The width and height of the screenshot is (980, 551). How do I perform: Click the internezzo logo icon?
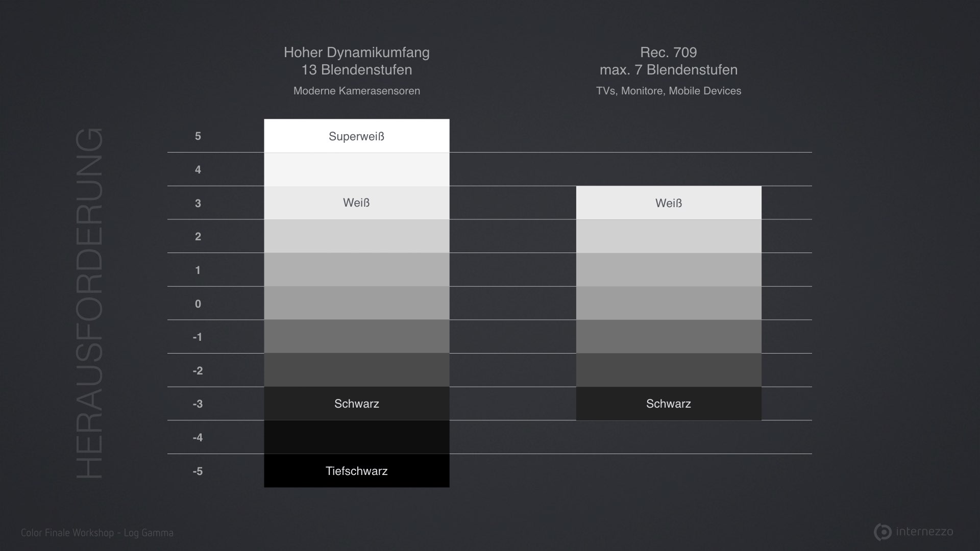click(x=883, y=532)
